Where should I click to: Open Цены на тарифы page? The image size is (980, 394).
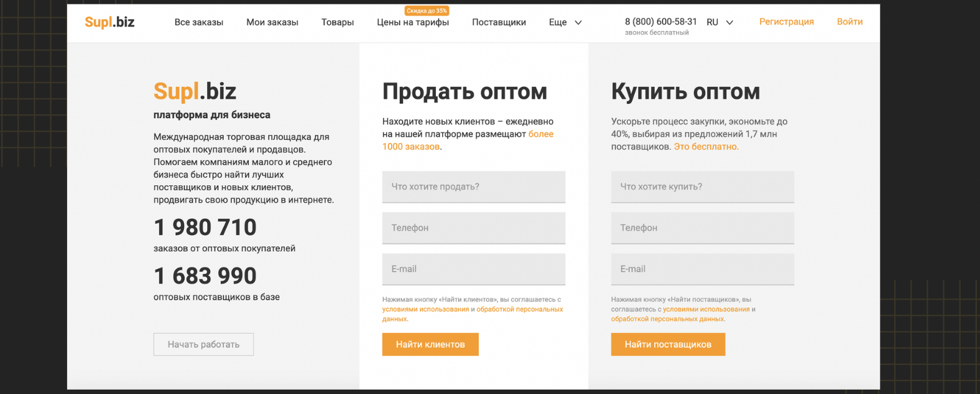413,22
